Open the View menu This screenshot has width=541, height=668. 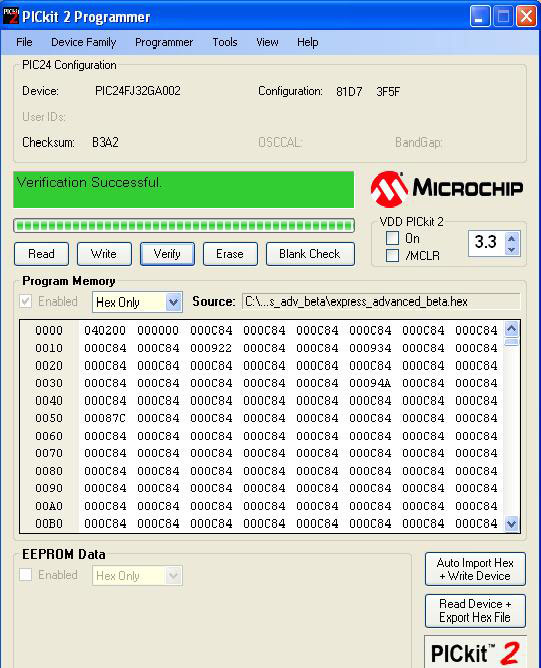[x=267, y=42]
